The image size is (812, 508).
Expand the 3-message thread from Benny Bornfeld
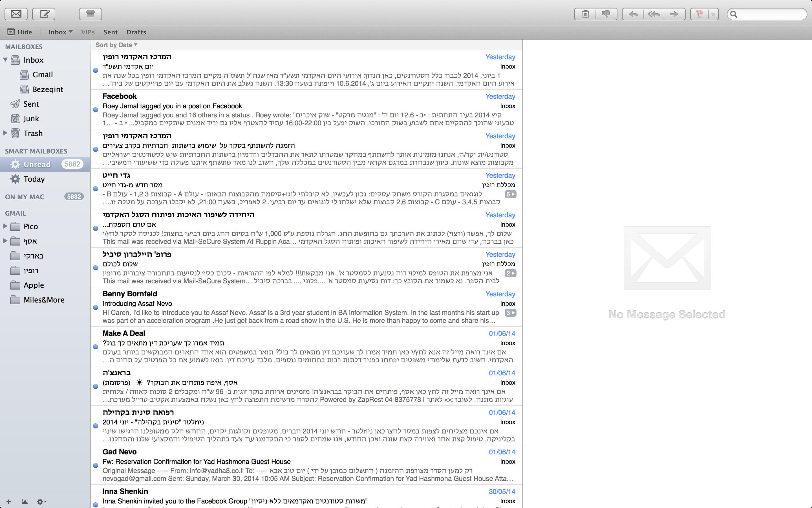click(x=510, y=313)
